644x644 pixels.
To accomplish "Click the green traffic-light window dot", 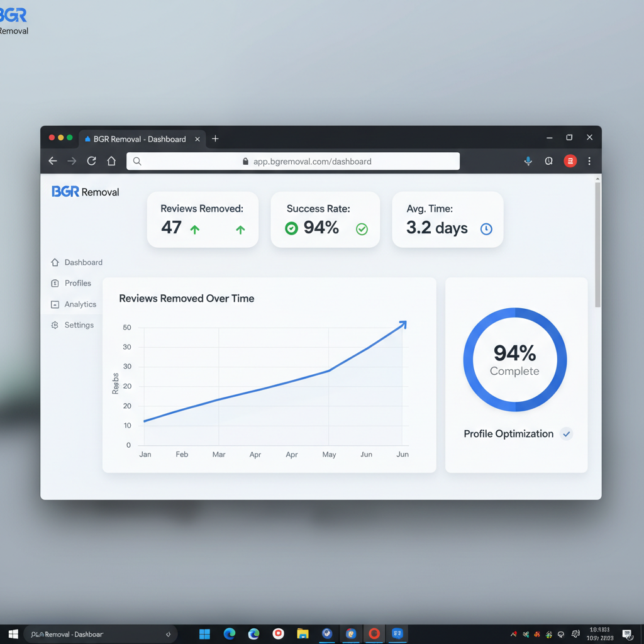I will click(x=70, y=138).
